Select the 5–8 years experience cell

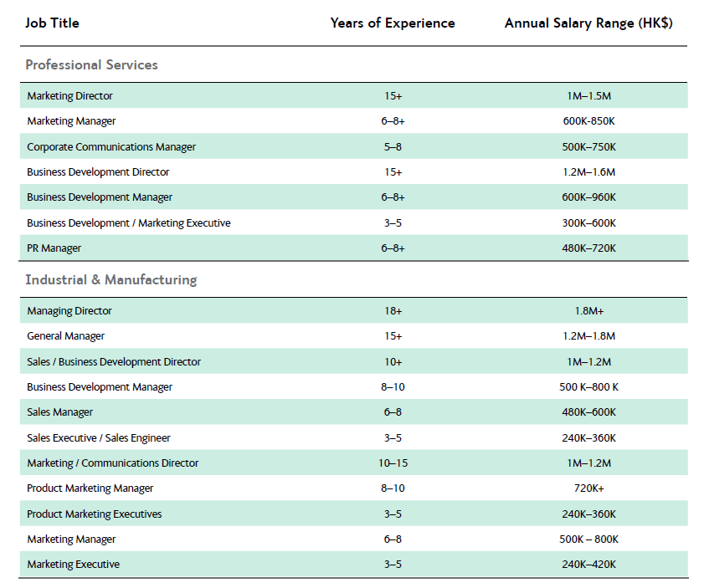(x=393, y=146)
